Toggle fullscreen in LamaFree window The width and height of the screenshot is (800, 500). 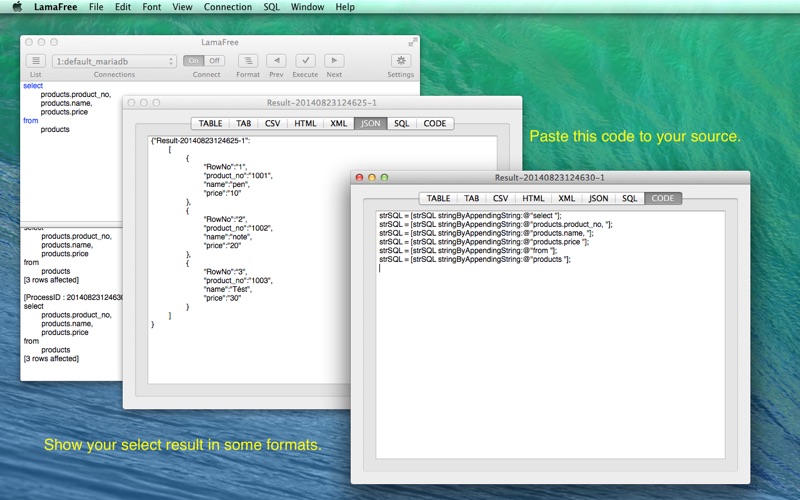[413, 42]
